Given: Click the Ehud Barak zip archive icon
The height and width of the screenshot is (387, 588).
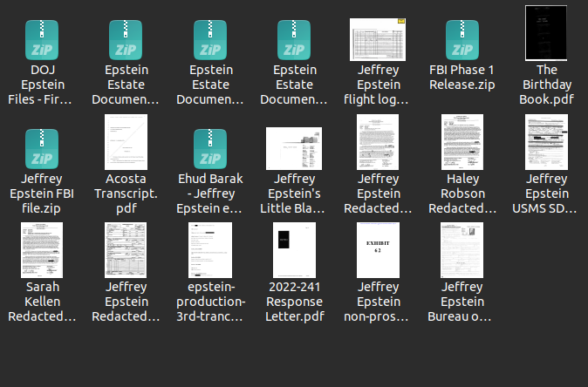Looking at the screenshot, I should (x=210, y=149).
